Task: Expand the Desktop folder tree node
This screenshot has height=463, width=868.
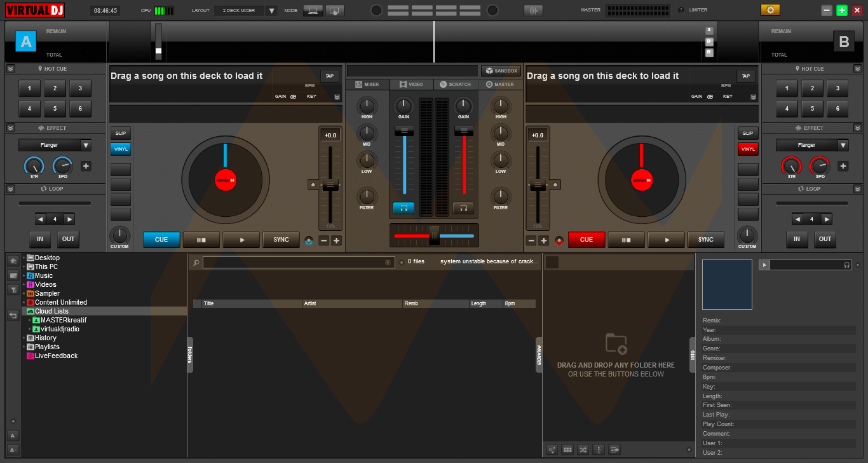Action: (24, 258)
